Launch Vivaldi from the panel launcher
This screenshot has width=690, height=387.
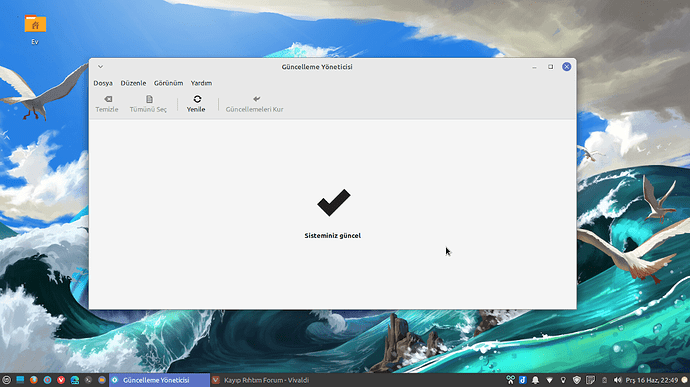coord(61,380)
